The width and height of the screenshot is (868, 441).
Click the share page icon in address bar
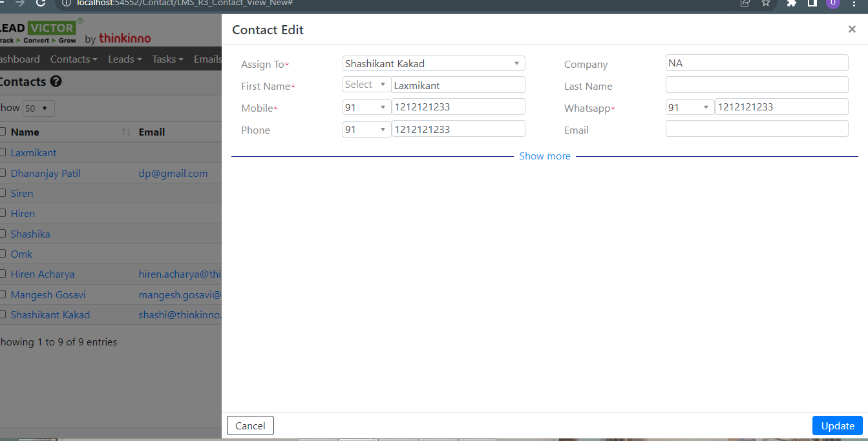point(745,3)
